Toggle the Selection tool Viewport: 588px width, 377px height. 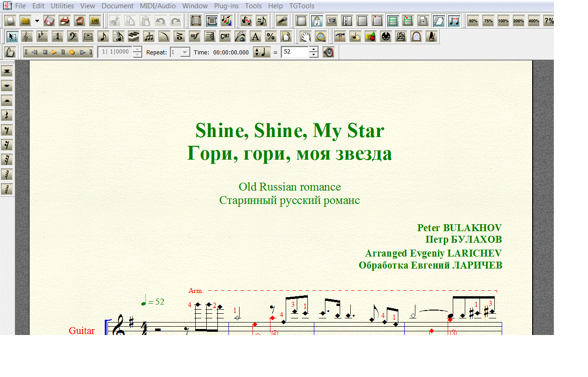click(x=12, y=36)
